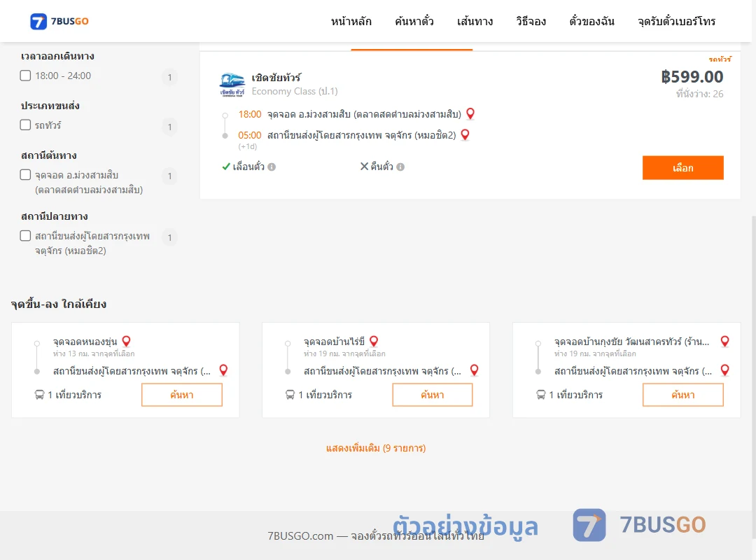Go to หน้าหลัก in top navigation

(x=351, y=21)
